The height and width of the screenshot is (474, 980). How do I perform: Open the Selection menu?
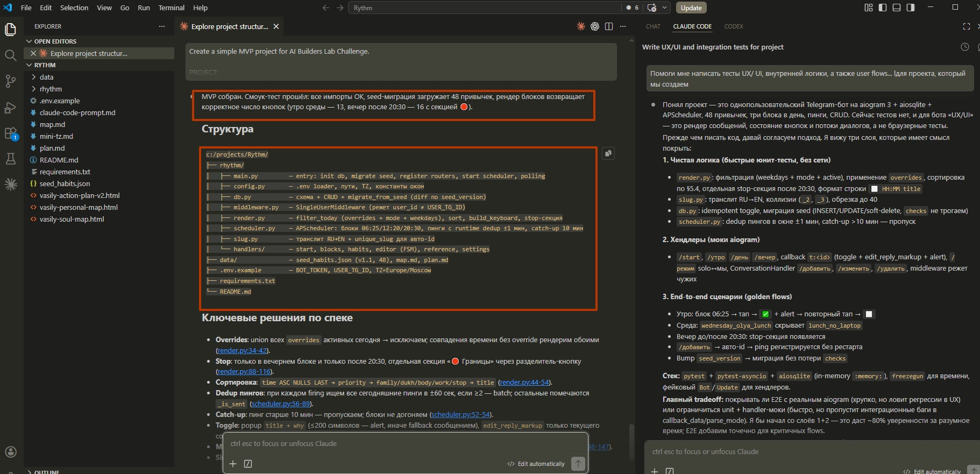[x=74, y=8]
